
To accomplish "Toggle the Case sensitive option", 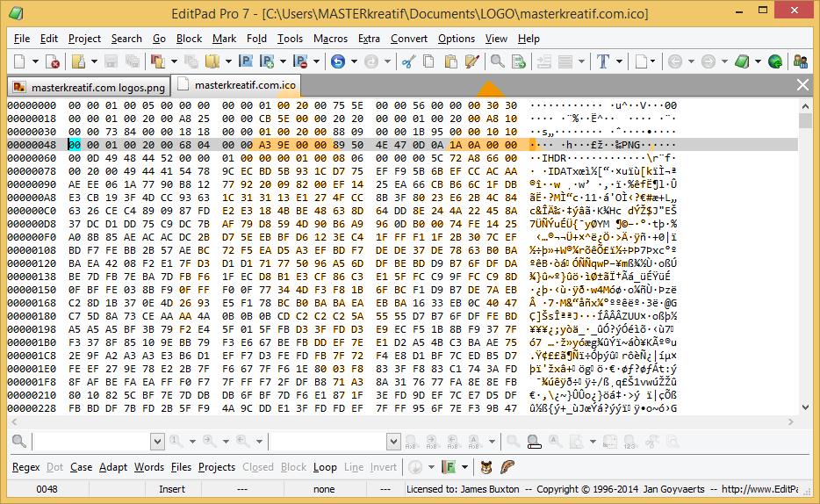I will pos(81,467).
